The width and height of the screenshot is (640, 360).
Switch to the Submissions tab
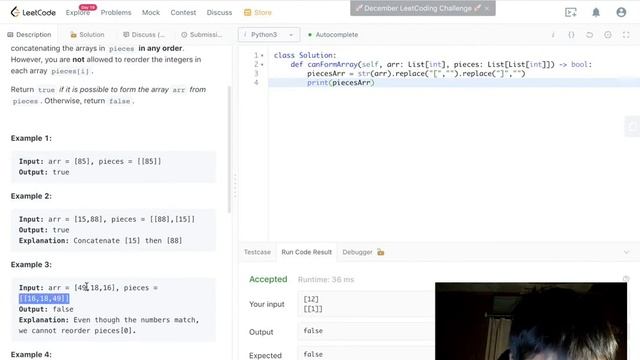[x=202, y=35]
